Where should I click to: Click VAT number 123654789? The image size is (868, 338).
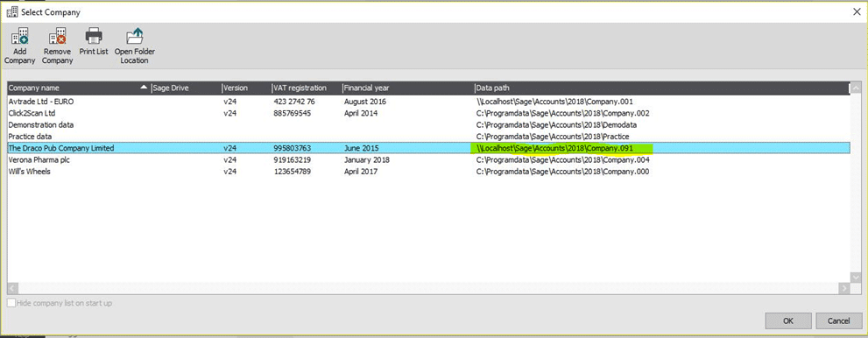293,172
